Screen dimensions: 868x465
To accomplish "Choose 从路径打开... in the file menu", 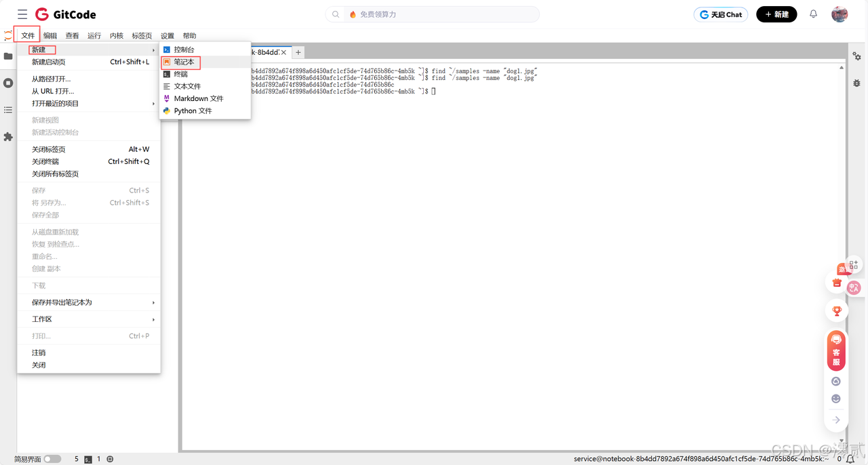I will point(89,79).
